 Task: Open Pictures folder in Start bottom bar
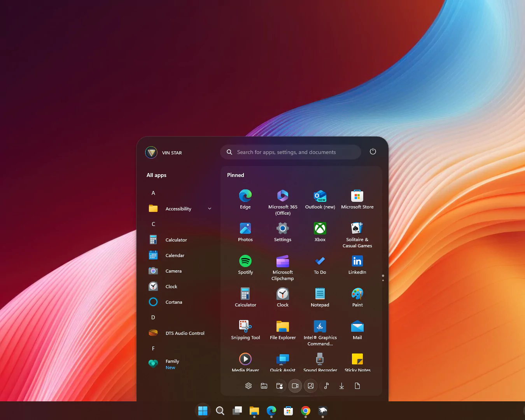311,386
